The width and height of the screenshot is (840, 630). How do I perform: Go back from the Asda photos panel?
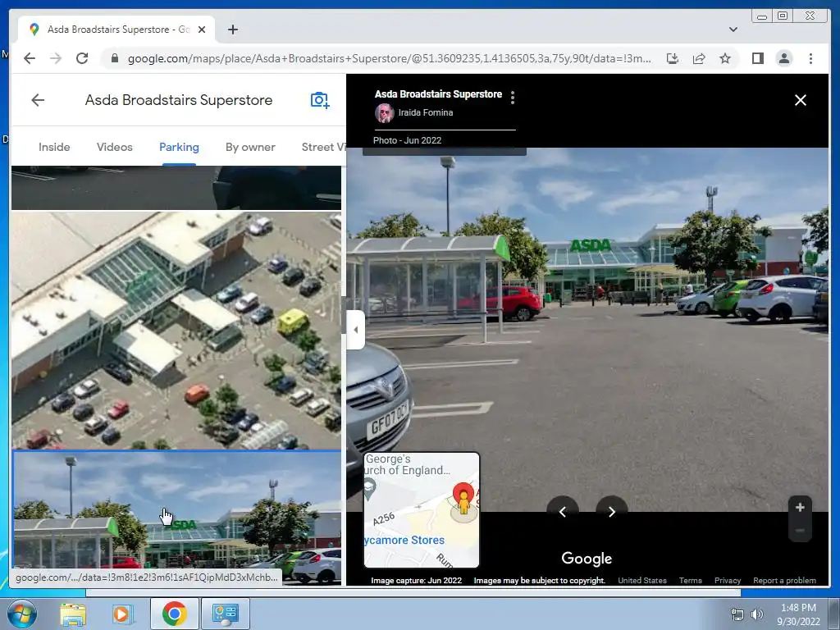click(38, 99)
